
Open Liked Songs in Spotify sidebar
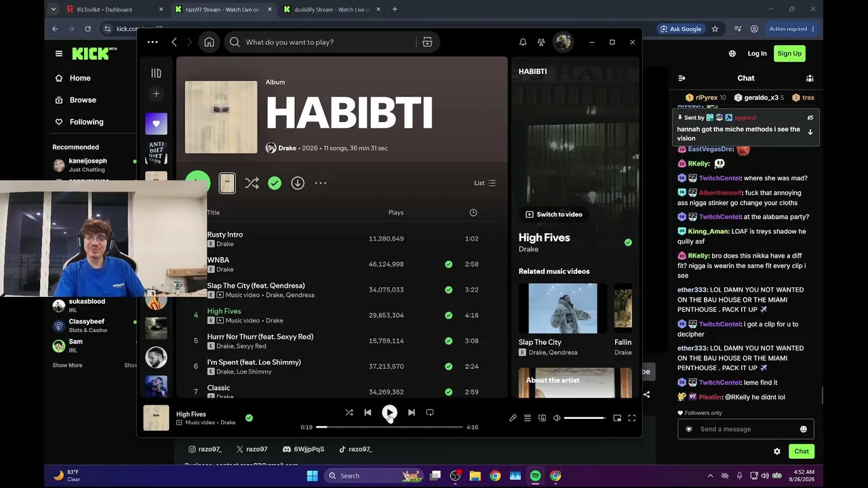[156, 124]
